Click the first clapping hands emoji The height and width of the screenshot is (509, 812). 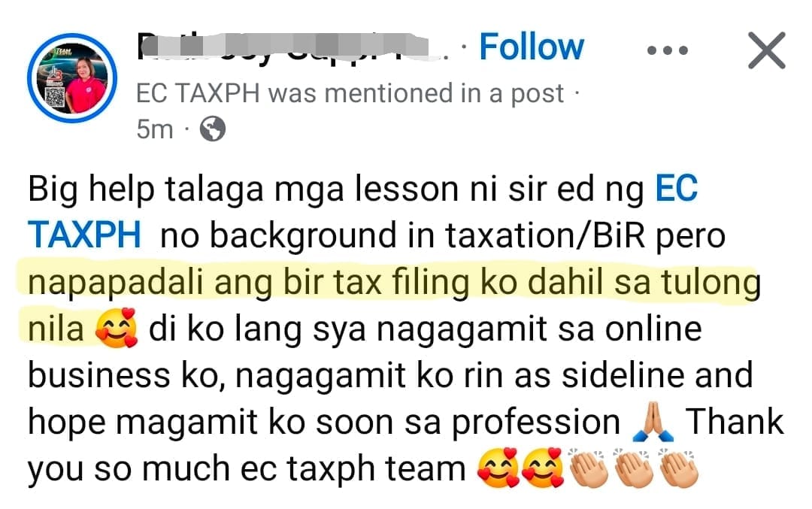click(589, 468)
